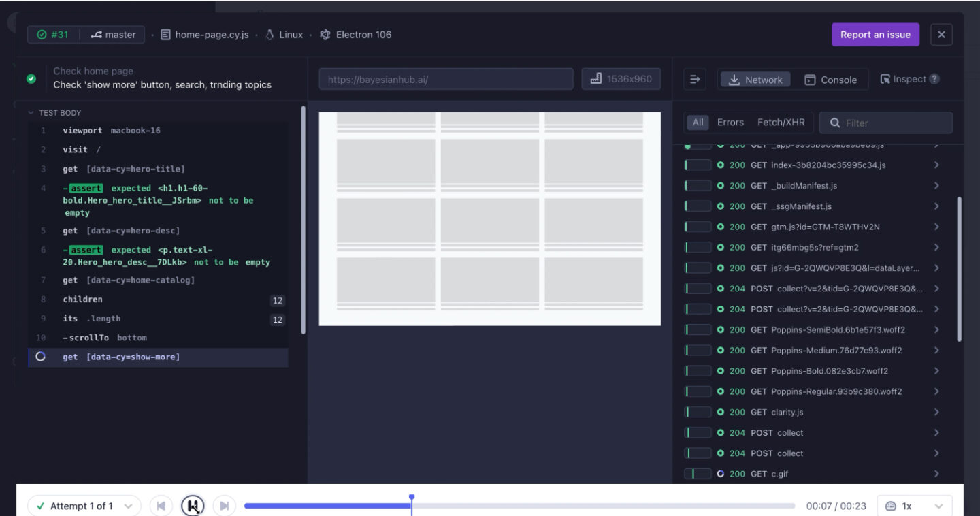
Task: Open the 1x playback speed dropdown
Action: coord(915,506)
